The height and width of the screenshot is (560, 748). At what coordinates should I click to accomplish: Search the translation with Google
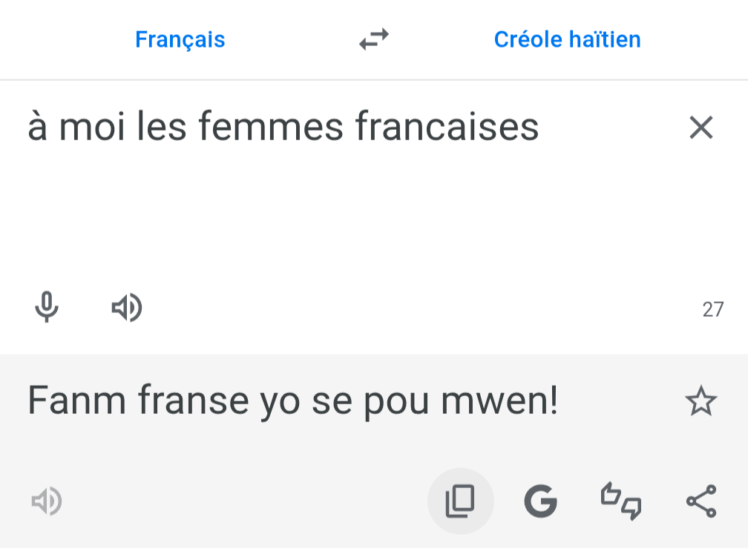pyautogui.click(x=540, y=501)
